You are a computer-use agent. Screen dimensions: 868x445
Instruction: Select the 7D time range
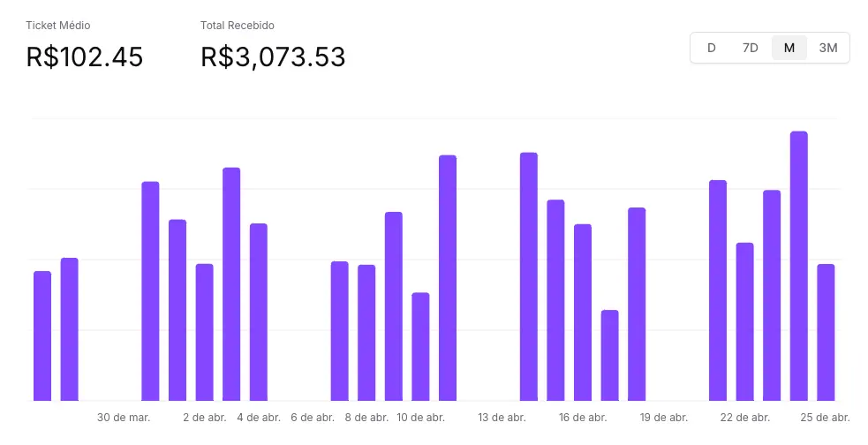[750, 48]
